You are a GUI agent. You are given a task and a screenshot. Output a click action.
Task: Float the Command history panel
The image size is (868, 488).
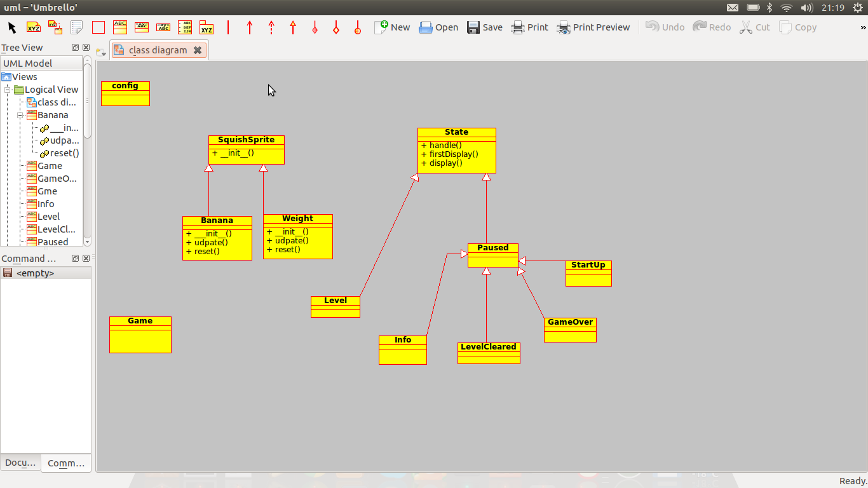pyautogui.click(x=76, y=259)
